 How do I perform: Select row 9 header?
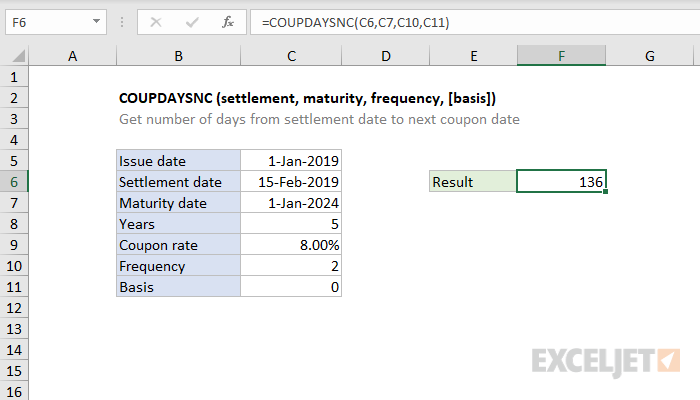14,245
